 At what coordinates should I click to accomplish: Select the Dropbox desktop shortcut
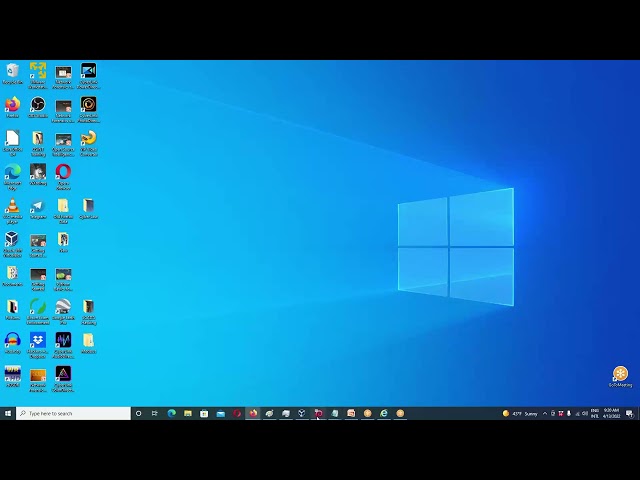[x=38, y=345]
